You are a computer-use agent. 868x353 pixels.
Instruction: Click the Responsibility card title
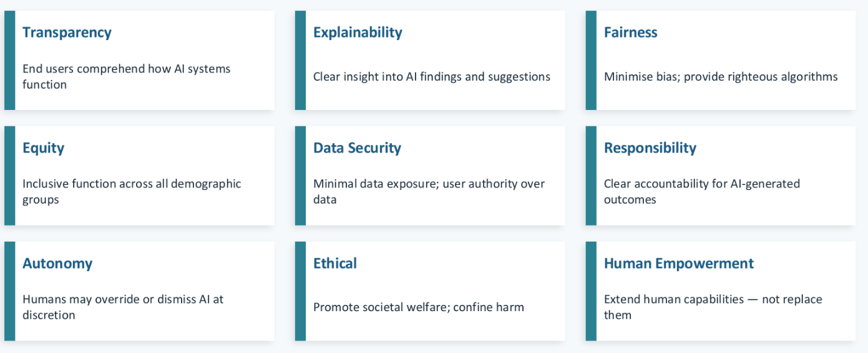coord(650,148)
